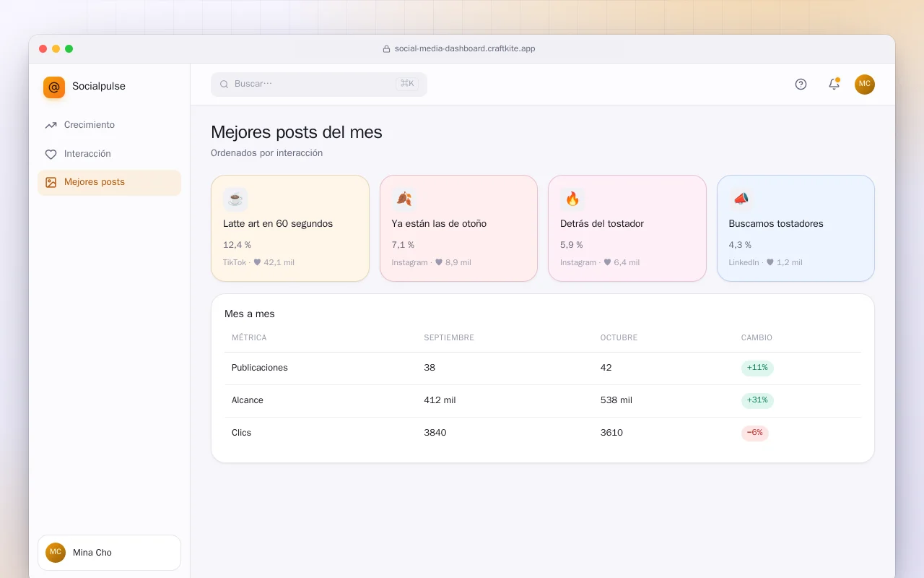
Task: Go to Crecimiento section
Action: (109, 125)
